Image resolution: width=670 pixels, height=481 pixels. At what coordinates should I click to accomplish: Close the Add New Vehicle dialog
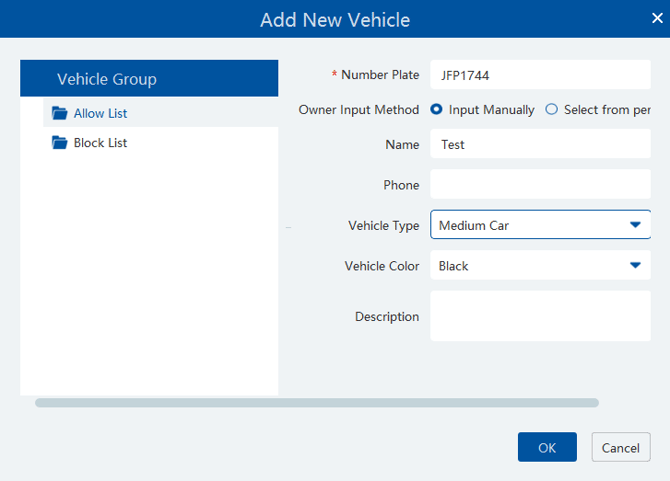tap(657, 18)
